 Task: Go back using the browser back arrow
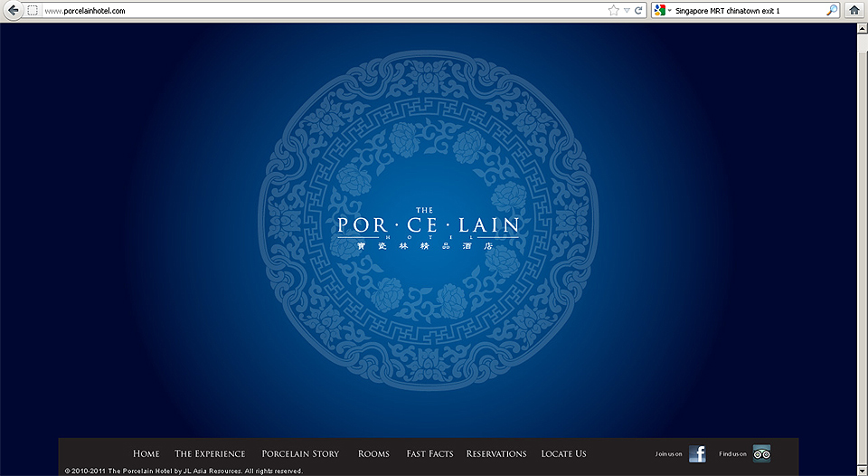coord(12,11)
